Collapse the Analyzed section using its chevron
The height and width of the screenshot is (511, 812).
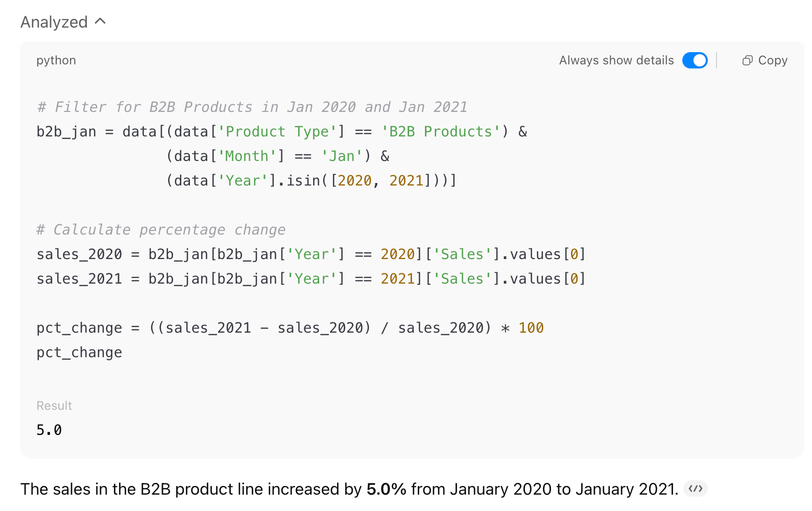pyautogui.click(x=101, y=21)
